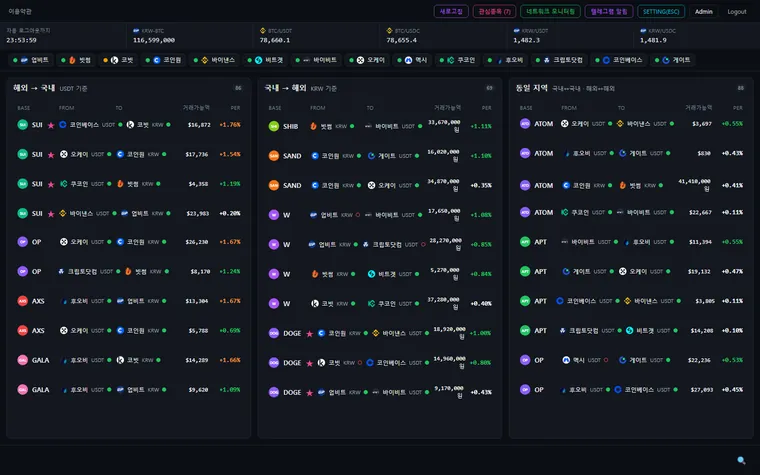
Task: Click 33,670,000원 amount in SHIB row
Action: click(444, 126)
